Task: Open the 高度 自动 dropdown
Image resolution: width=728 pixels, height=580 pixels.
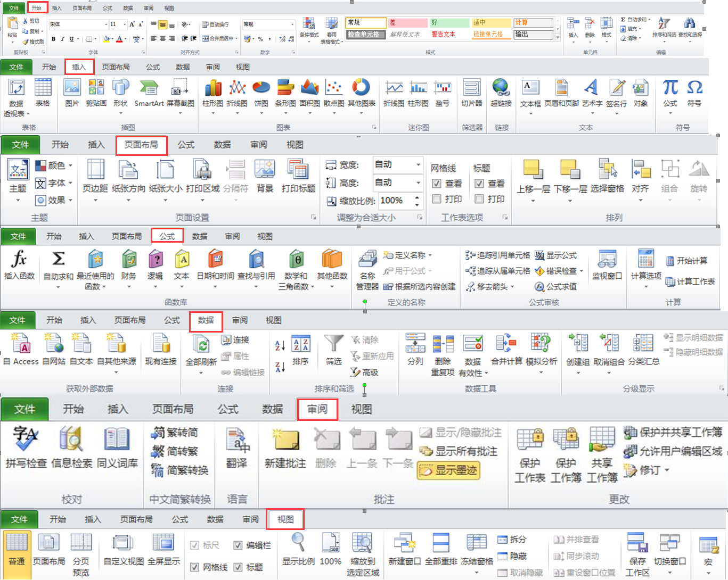Action: (419, 183)
